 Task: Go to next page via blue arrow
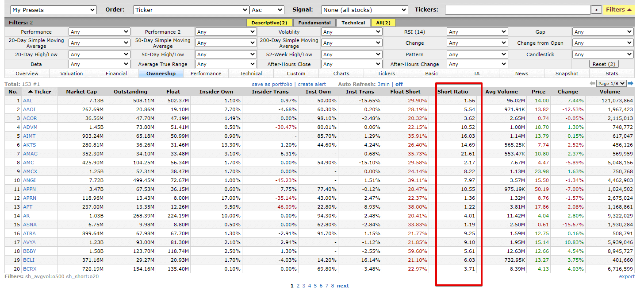pyautogui.click(x=631, y=83)
